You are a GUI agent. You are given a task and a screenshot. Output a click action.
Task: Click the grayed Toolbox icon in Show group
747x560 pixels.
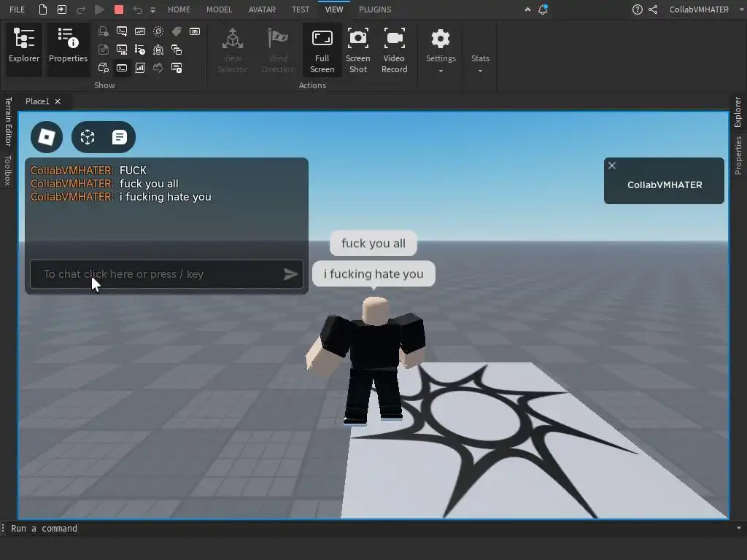point(104,50)
